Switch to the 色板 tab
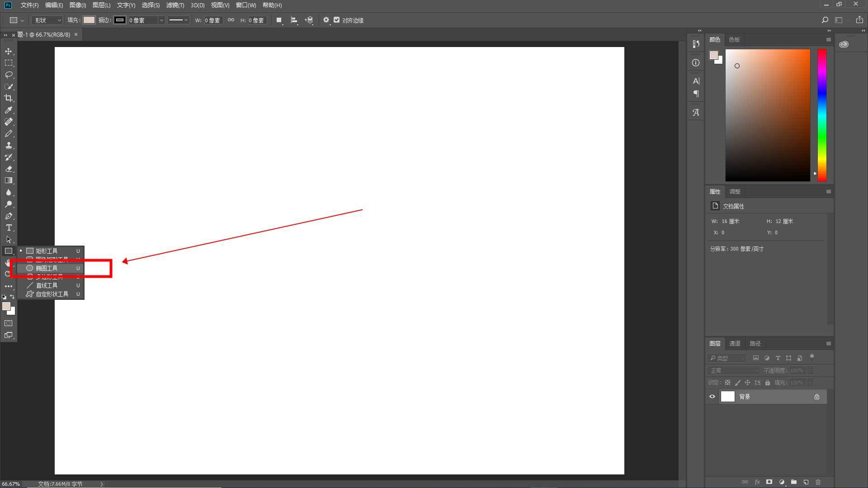The height and width of the screenshot is (488, 868). point(734,40)
